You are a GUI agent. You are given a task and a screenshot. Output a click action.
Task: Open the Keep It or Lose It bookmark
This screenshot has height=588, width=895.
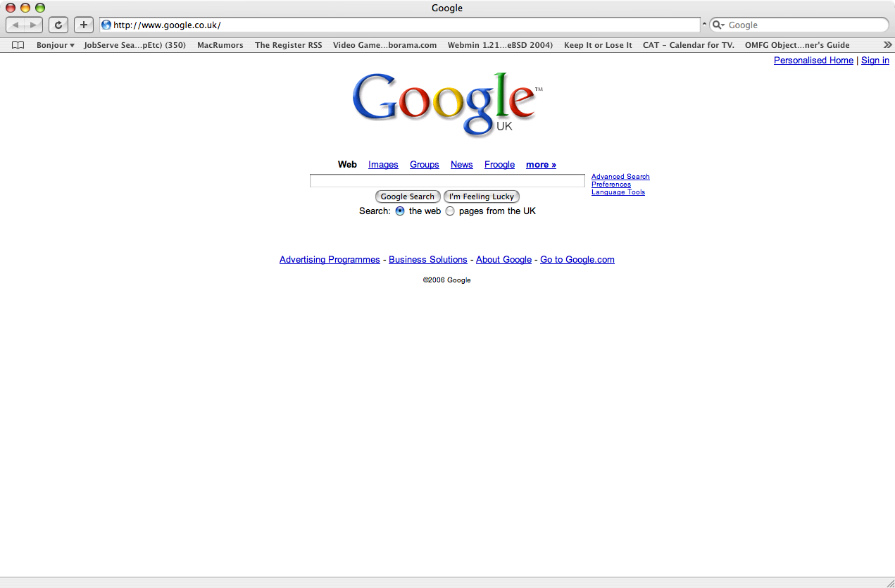click(x=598, y=45)
